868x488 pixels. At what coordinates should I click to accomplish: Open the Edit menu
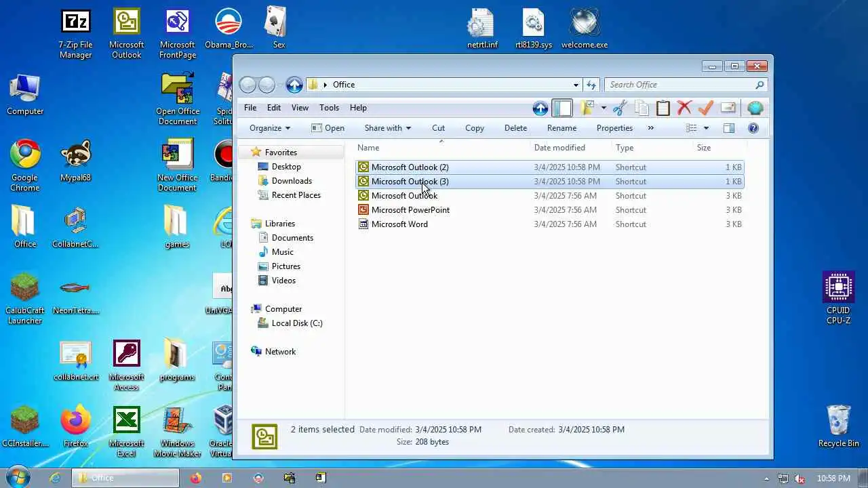(274, 108)
